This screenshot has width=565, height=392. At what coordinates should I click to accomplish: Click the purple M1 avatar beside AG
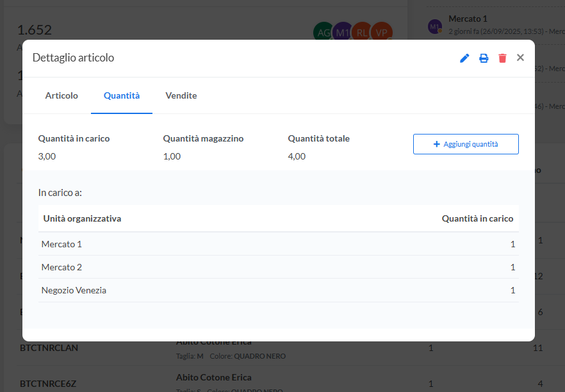click(x=342, y=31)
